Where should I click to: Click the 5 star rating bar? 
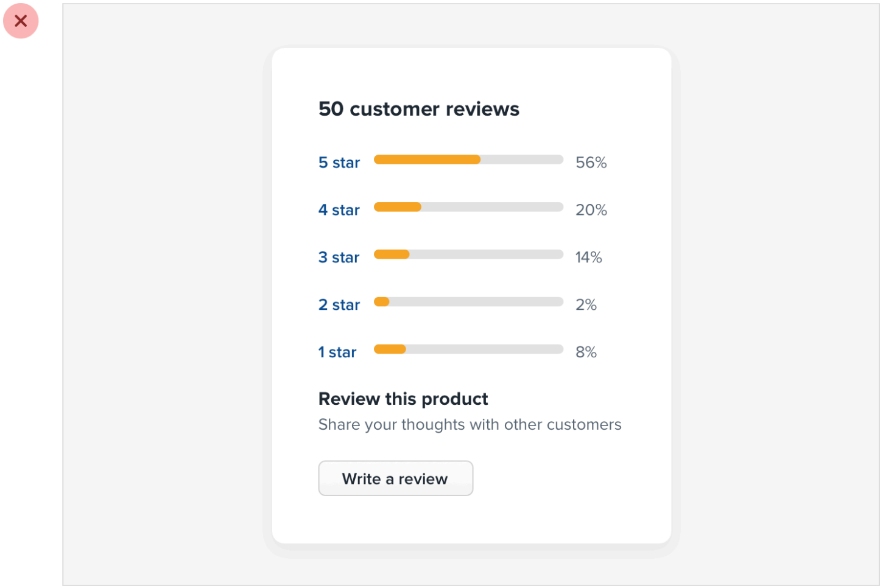[468, 159]
